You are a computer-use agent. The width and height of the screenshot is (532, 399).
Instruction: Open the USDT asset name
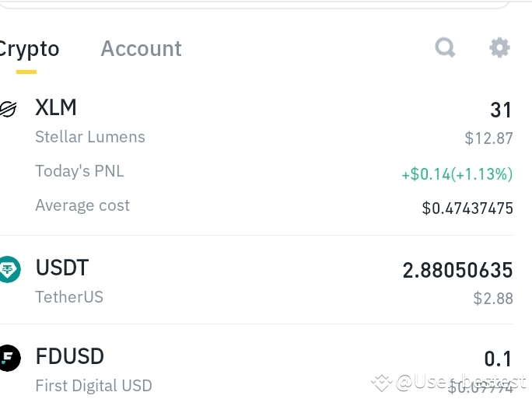pyautogui.click(x=62, y=268)
